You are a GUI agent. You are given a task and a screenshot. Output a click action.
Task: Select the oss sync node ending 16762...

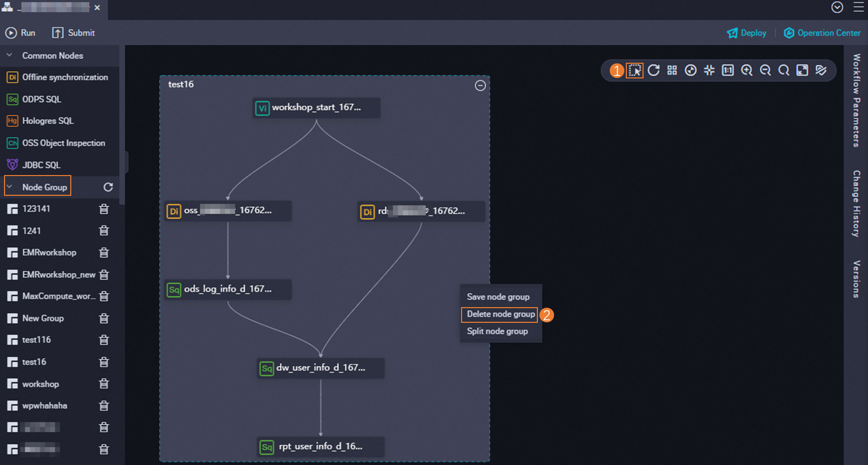tap(228, 211)
